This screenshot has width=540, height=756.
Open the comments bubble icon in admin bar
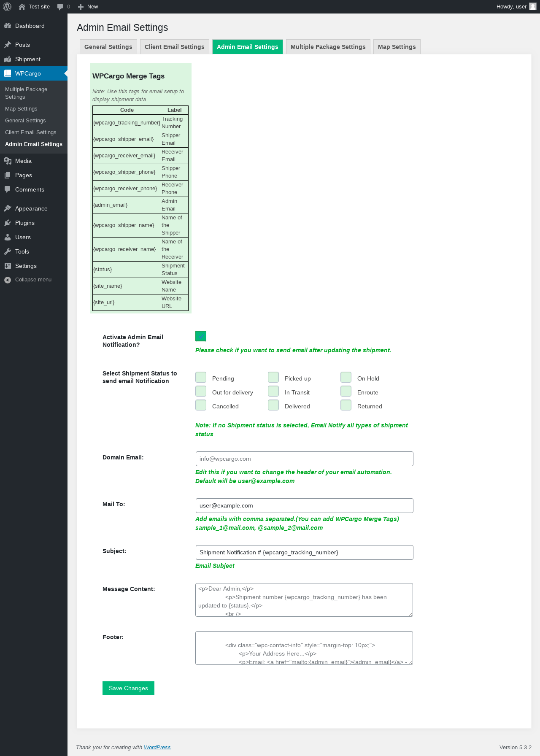[60, 7]
